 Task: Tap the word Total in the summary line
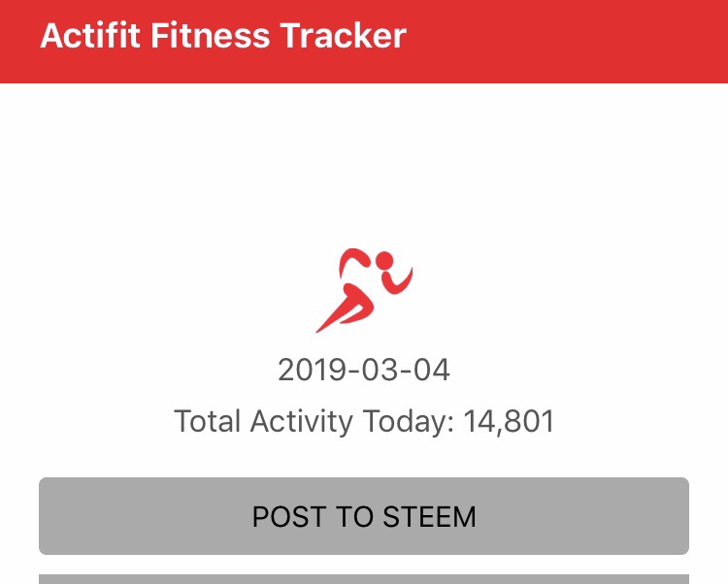[x=208, y=422]
